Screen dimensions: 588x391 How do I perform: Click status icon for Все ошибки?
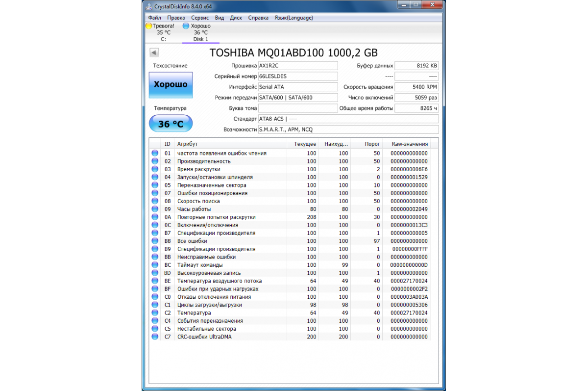click(x=155, y=241)
